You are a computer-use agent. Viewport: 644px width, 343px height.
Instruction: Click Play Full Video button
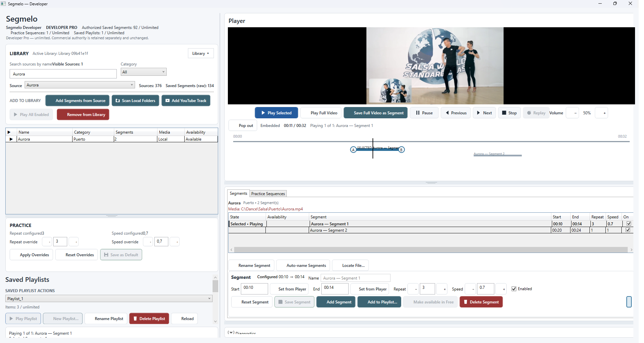pyautogui.click(x=321, y=113)
